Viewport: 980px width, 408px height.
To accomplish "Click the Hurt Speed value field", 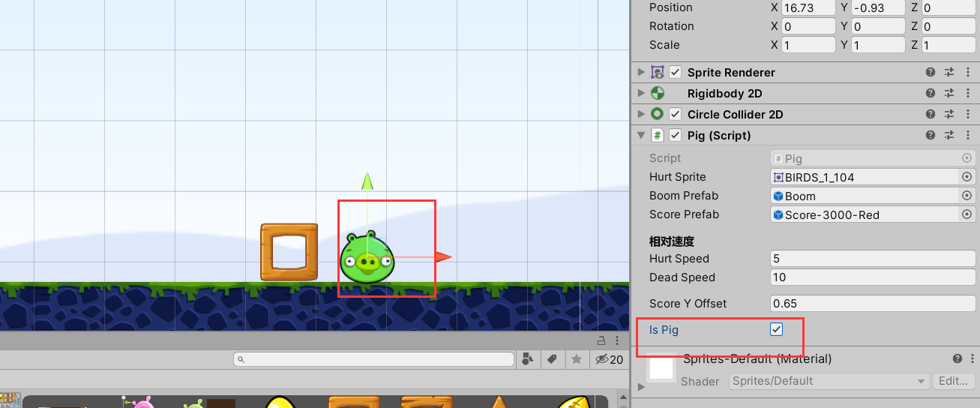I will 873,259.
